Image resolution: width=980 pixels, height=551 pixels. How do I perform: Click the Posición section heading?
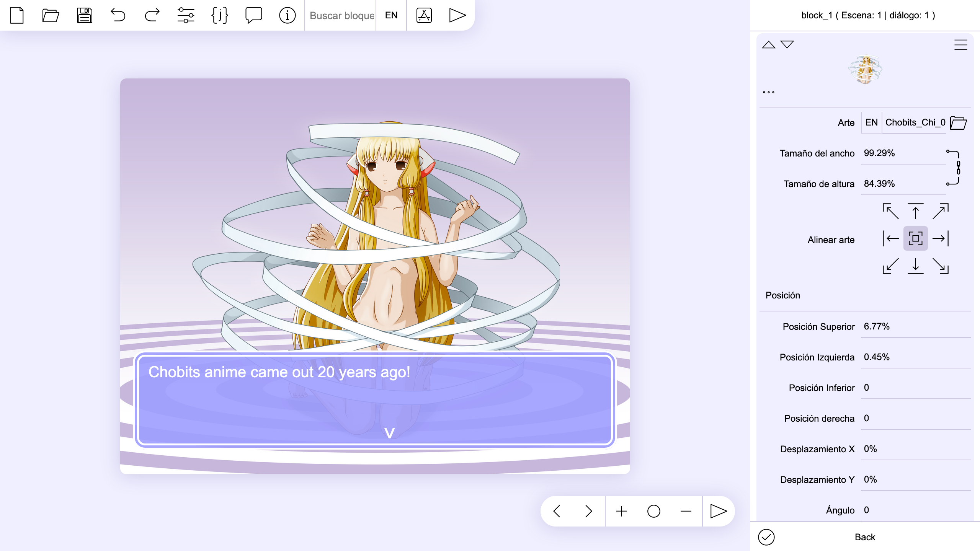point(782,295)
